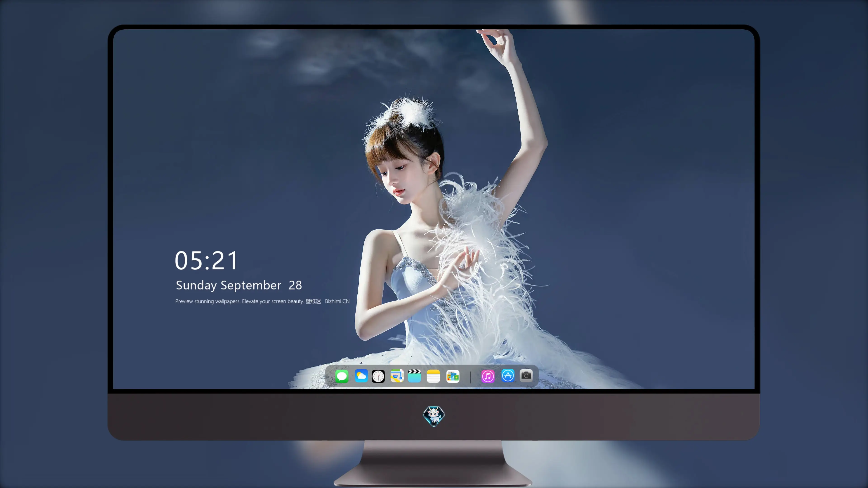868x488 pixels.
Task: Open the App Store icon
Action: pyautogui.click(x=508, y=375)
